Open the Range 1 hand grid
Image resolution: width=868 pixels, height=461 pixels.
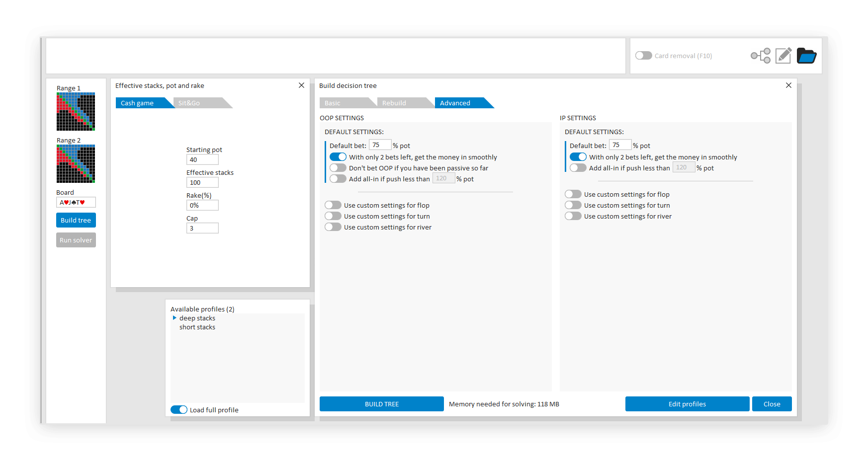click(x=76, y=112)
